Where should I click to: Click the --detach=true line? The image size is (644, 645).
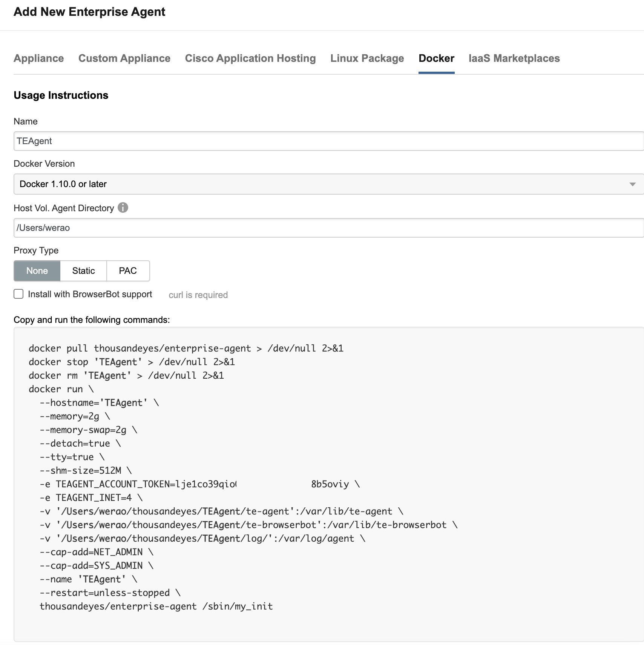[80, 443]
